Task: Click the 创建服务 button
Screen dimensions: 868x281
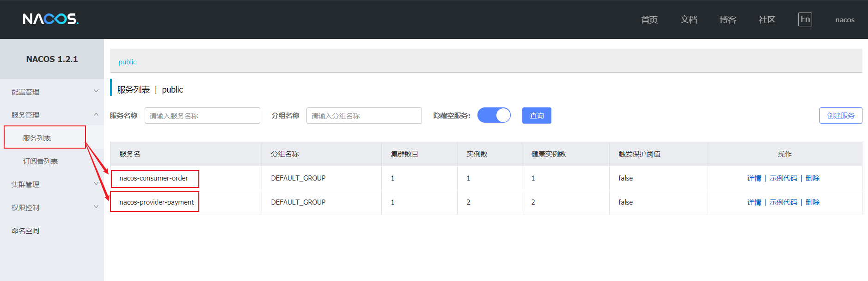Action: pyautogui.click(x=841, y=115)
